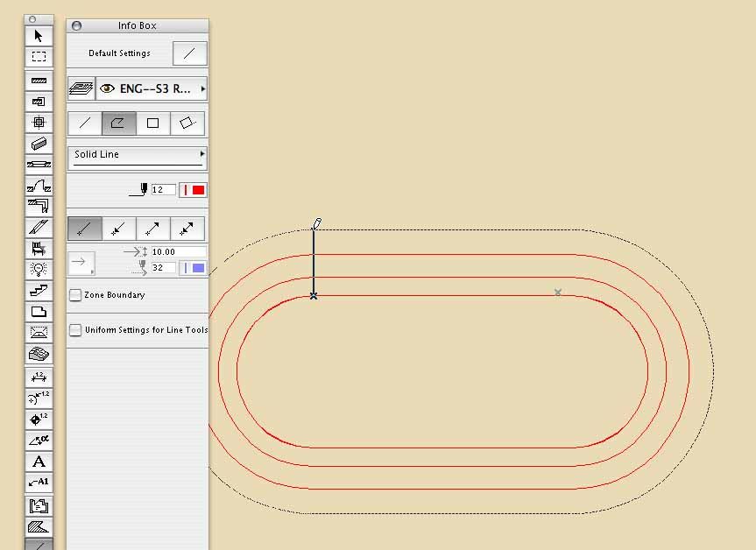This screenshot has width=756, height=550.
Task: Set line to no arrowheads
Action: tap(85, 229)
